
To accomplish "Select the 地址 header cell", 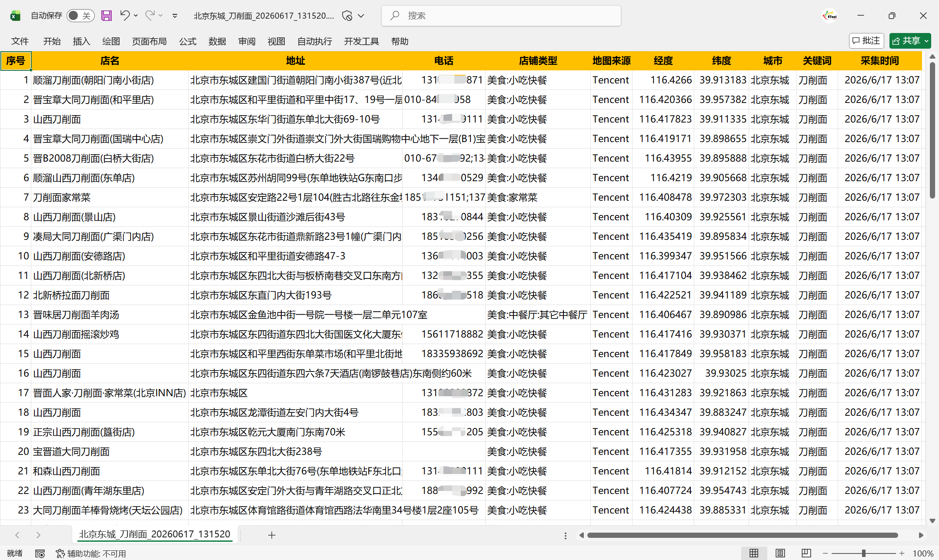I will [296, 61].
